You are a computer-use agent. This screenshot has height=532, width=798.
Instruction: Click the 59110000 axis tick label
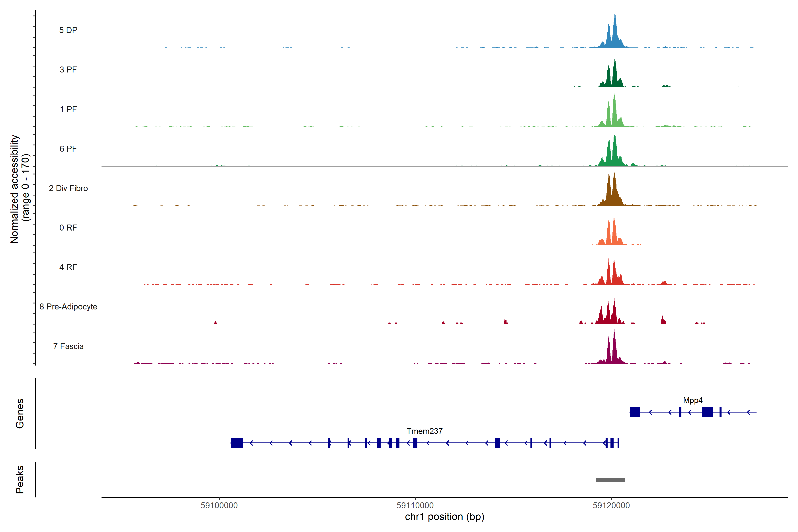pyautogui.click(x=415, y=506)
